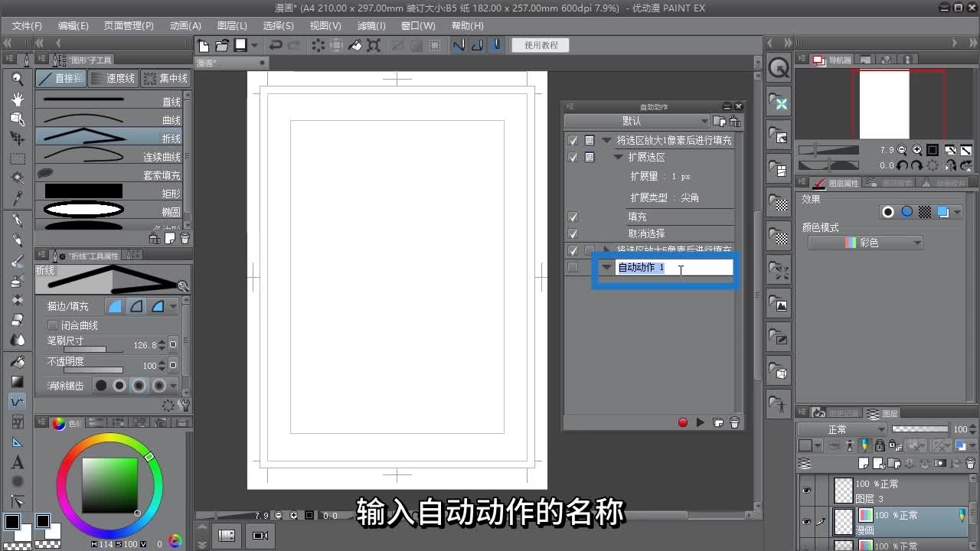Toggle checkbox for 填充 action step

coord(573,217)
